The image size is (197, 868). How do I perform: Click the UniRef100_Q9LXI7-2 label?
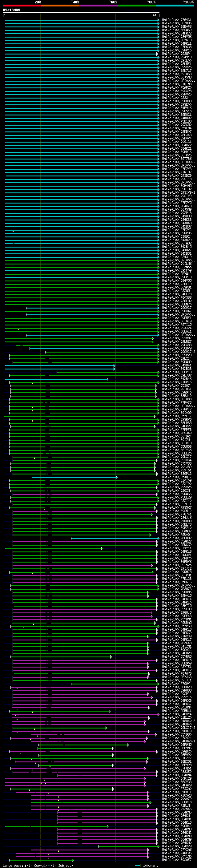(x=179, y=728)
